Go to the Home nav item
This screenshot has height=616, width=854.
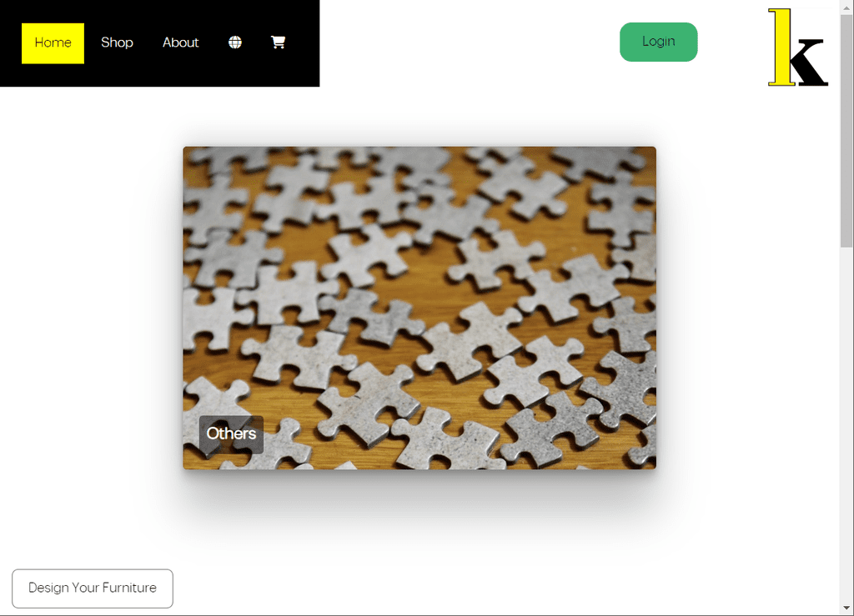click(53, 43)
